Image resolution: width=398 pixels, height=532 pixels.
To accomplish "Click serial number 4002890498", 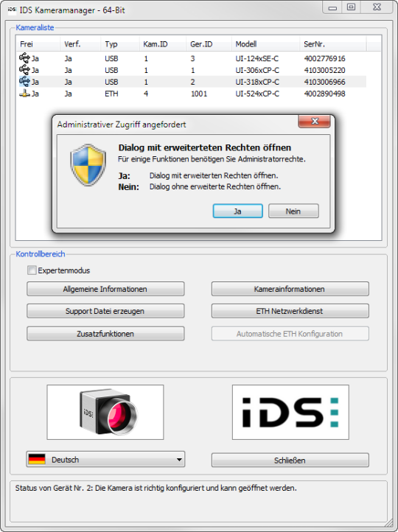I will point(324,94).
